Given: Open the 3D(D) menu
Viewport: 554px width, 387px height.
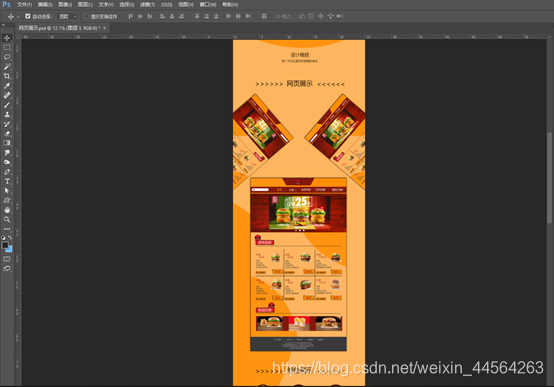Looking at the screenshot, I should click(166, 5).
